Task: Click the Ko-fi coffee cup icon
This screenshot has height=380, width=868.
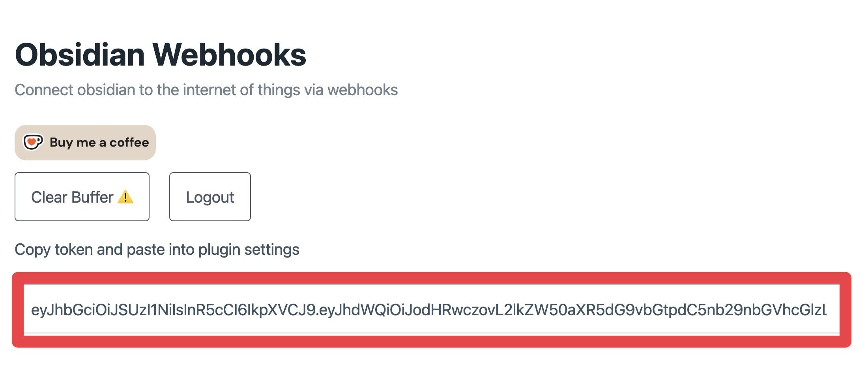Action: click(33, 142)
